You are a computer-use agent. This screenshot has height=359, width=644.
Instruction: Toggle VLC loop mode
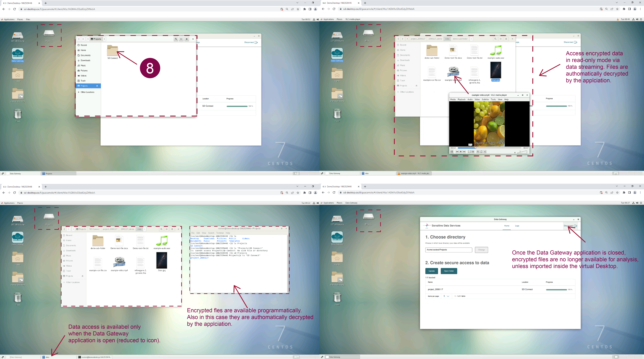(481, 152)
